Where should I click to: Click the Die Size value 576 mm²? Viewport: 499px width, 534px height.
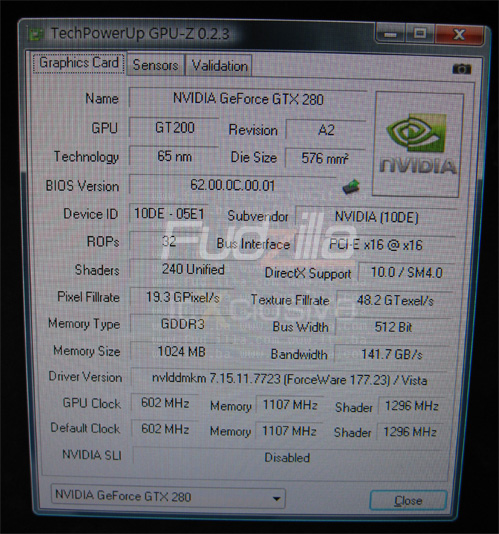tap(325, 158)
